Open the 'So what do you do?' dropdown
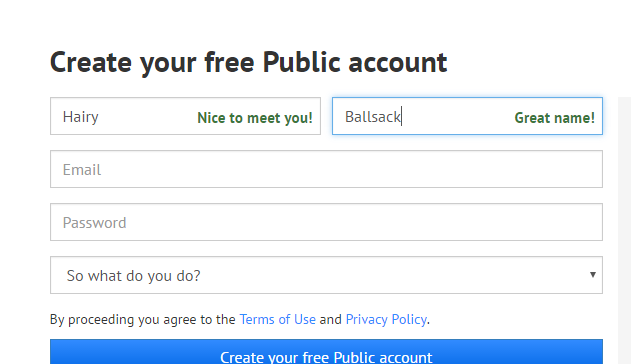 pos(326,275)
